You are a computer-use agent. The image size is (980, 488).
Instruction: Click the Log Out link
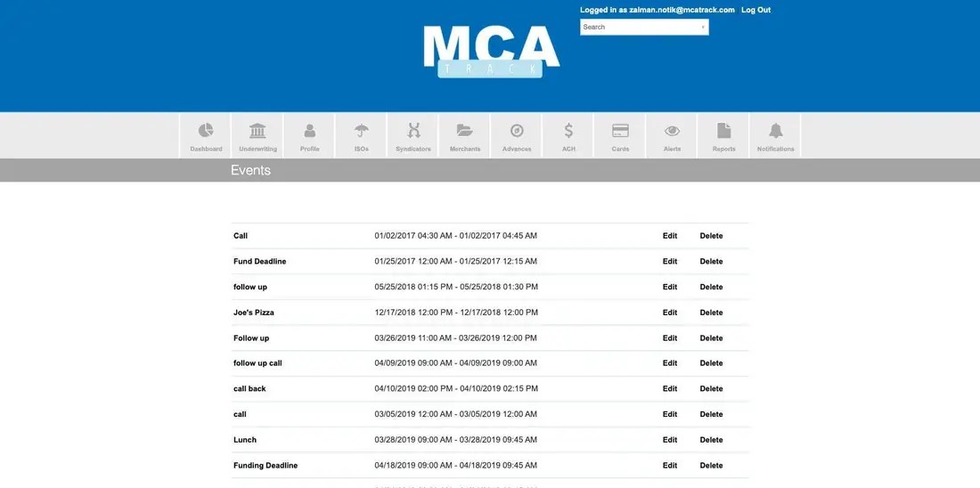click(x=755, y=10)
